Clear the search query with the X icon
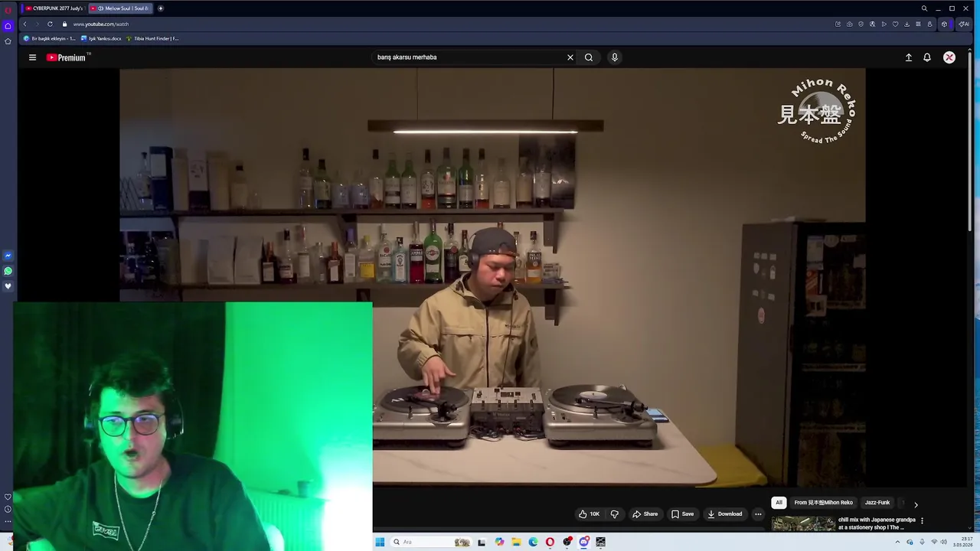This screenshot has width=980, height=551. 570,57
